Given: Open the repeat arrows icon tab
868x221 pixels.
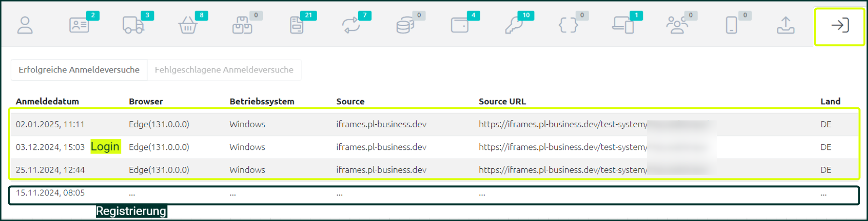Looking at the screenshot, I should (x=351, y=25).
